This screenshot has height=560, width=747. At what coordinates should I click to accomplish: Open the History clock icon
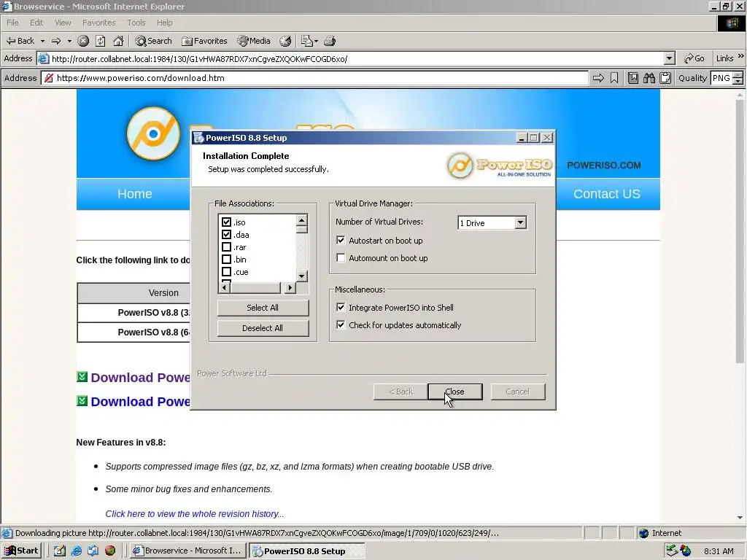[x=285, y=41]
